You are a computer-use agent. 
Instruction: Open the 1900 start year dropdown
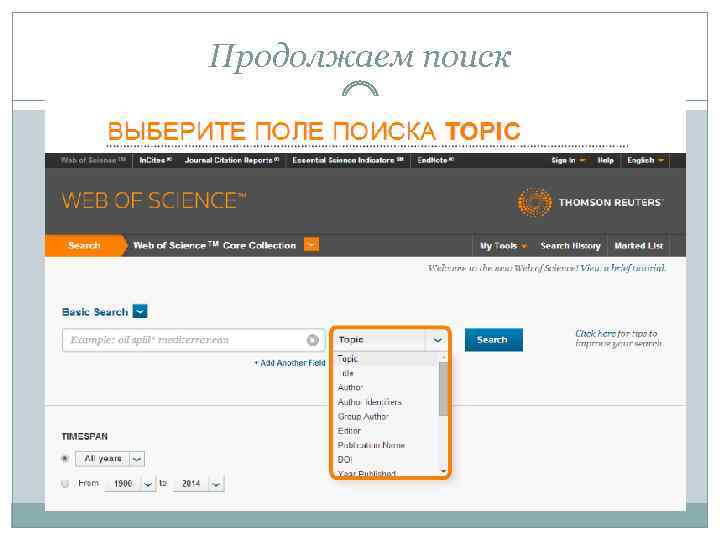(130, 484)
